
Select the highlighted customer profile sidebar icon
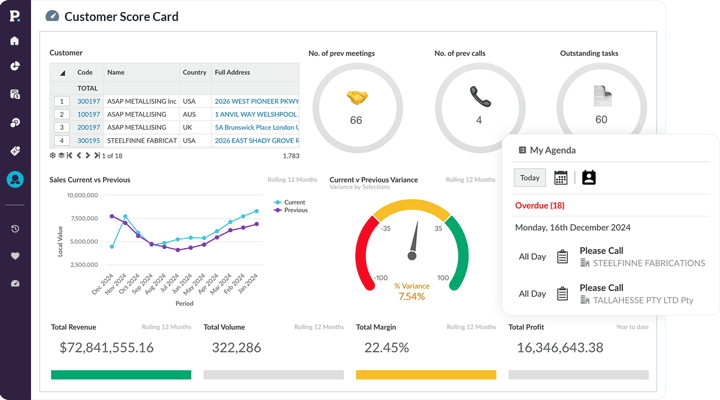tap(15, 179)
